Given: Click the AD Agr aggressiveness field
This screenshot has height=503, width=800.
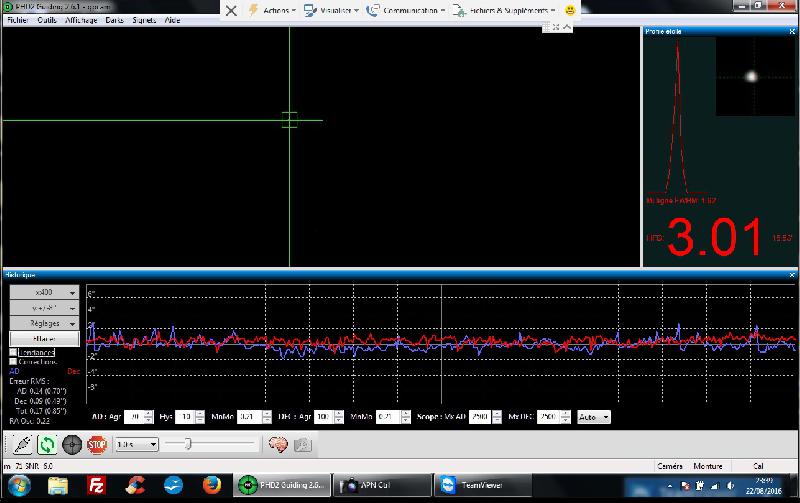Looking at the screenshot, I should pos(134,417).
